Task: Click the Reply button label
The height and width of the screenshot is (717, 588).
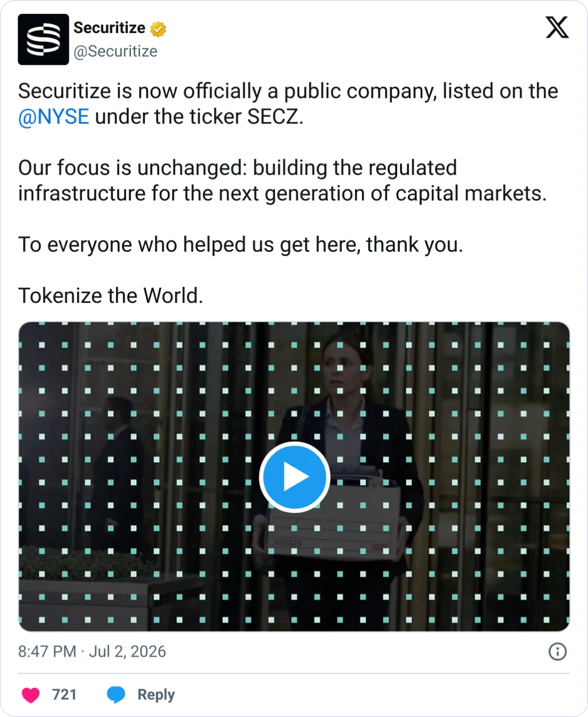Action: pos(156,695)
